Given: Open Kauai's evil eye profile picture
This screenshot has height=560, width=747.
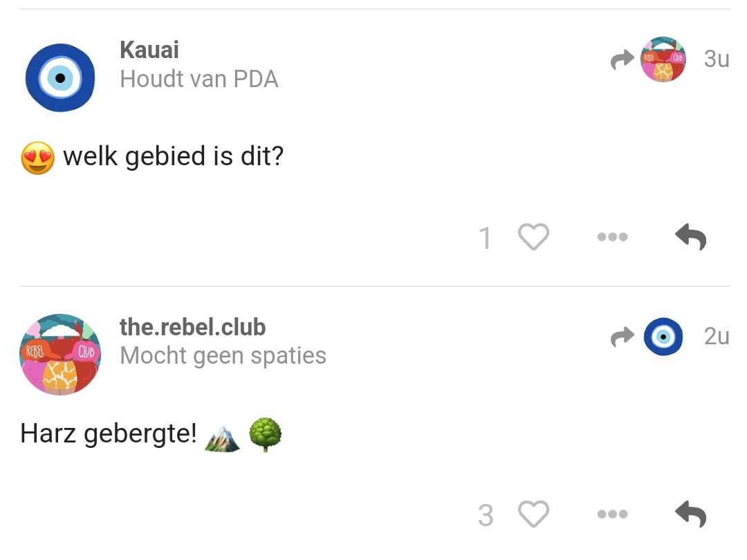Looking at the screenshot, I should point(60,77).
